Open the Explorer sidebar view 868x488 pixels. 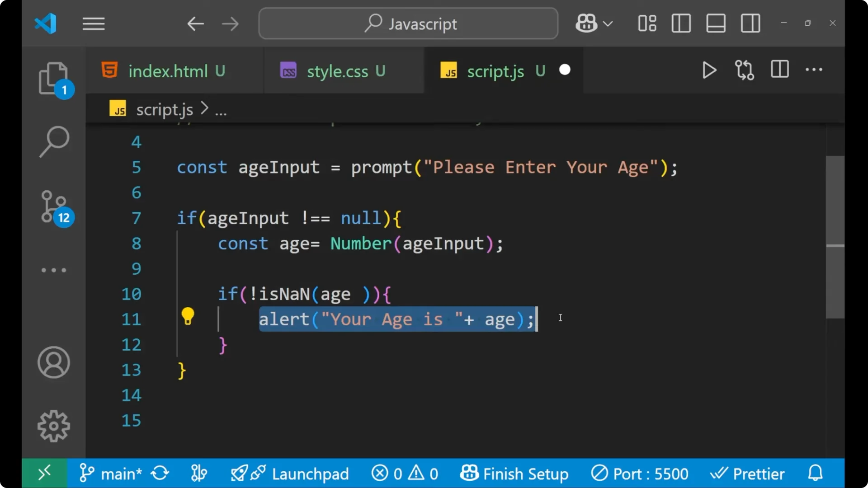click(x=54, y=78)
